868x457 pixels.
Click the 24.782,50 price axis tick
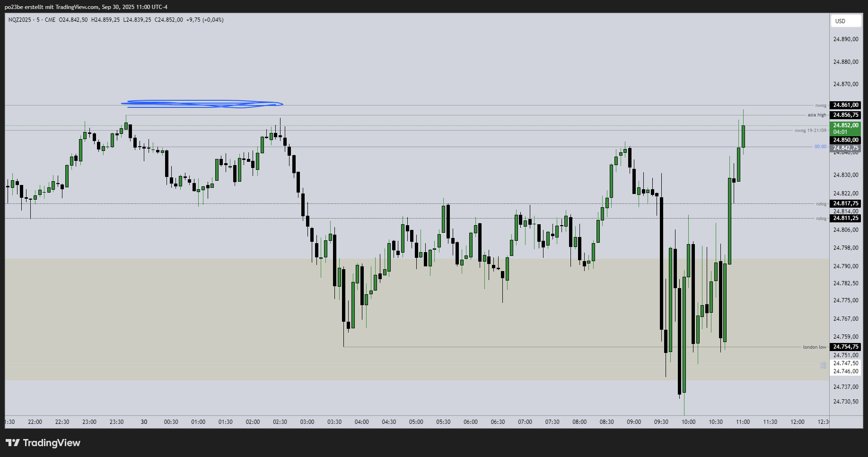pos(845,283)
